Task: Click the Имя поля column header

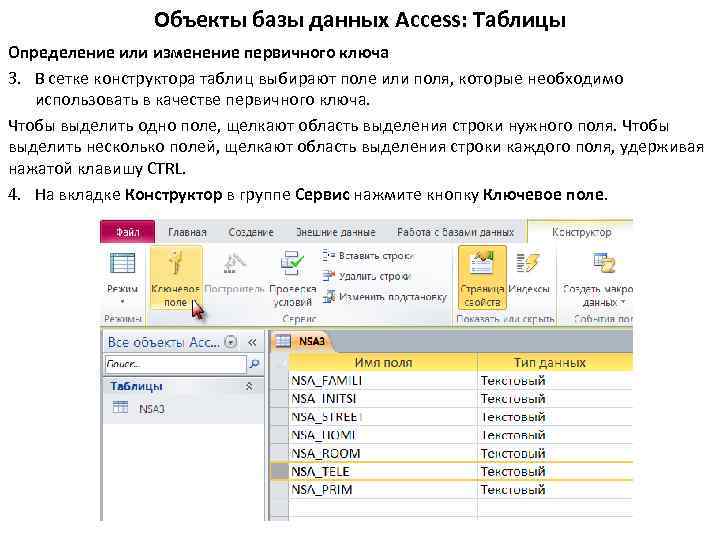Action: [383, 363]
